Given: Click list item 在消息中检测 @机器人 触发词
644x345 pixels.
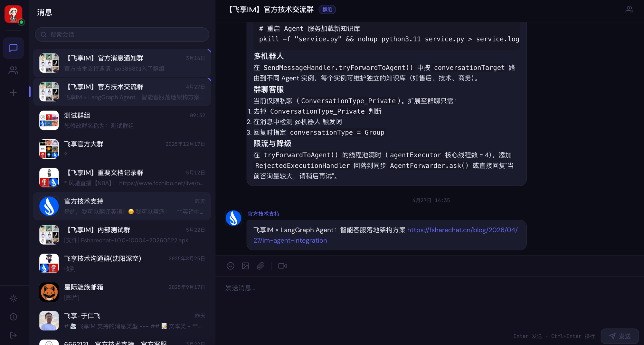Looking at the screenshot, I should [x=298, y=122].
